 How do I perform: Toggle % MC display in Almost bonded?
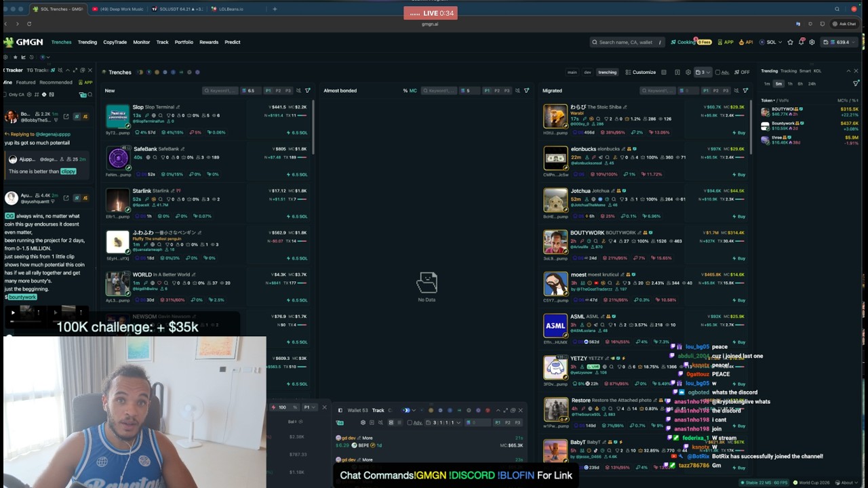(x=410, y=90)
